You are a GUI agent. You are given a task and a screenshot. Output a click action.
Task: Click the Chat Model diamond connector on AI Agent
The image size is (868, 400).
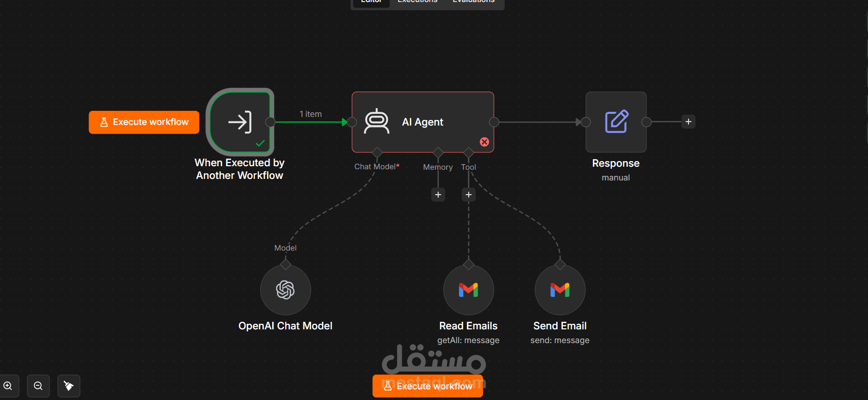pos(377,152)
